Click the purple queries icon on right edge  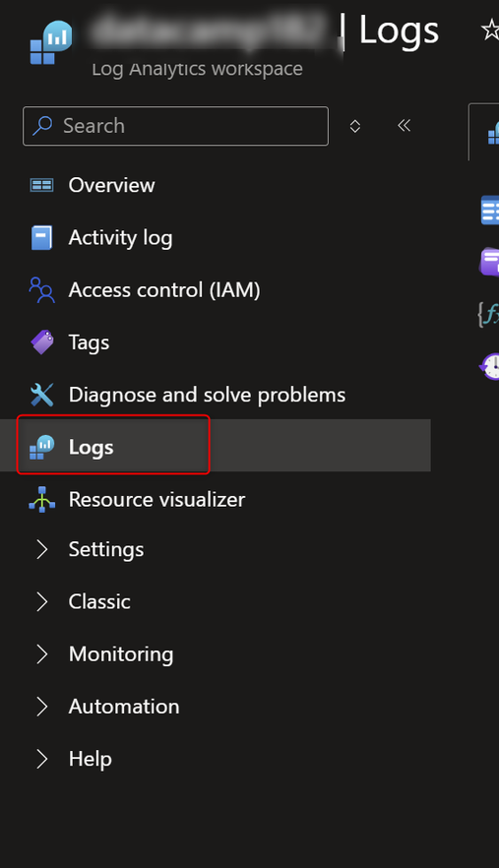tap(489, 262)
